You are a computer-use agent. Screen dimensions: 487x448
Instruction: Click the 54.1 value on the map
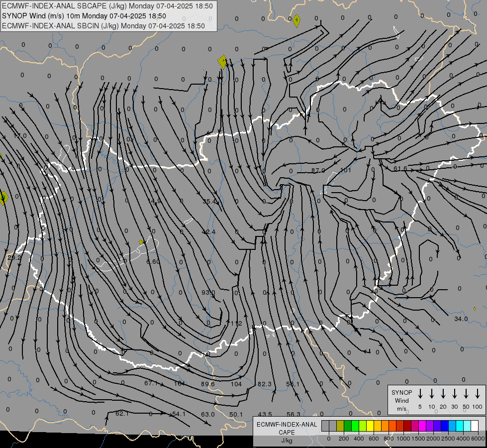pos(179,414)
